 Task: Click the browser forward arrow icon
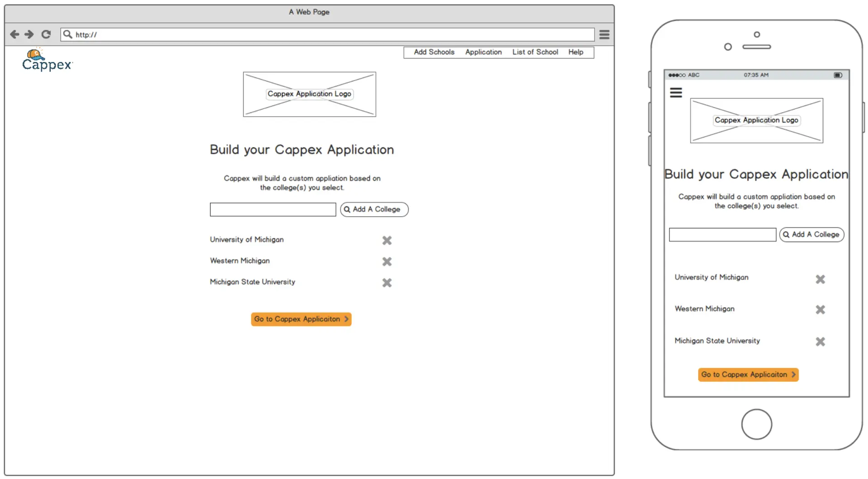pos(29,34)
